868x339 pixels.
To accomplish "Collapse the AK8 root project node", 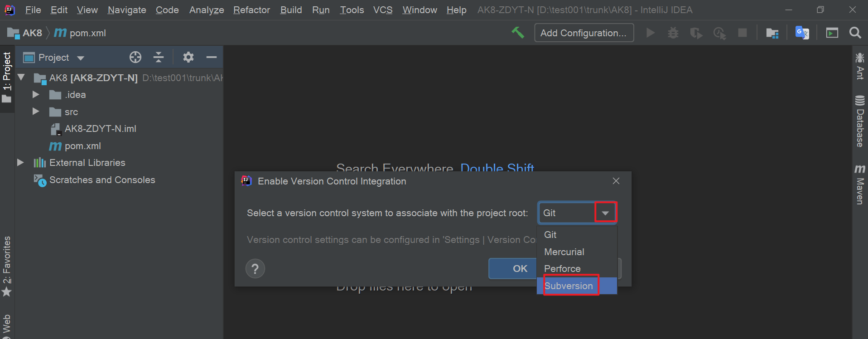I will (21, 77).
